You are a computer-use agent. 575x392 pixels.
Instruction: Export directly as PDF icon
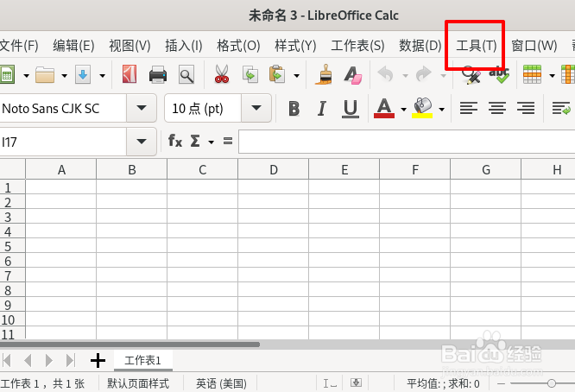click(130, 74)
